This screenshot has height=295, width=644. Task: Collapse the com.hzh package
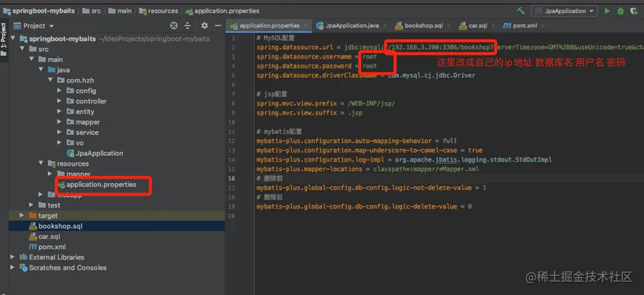tap(51, 81)
